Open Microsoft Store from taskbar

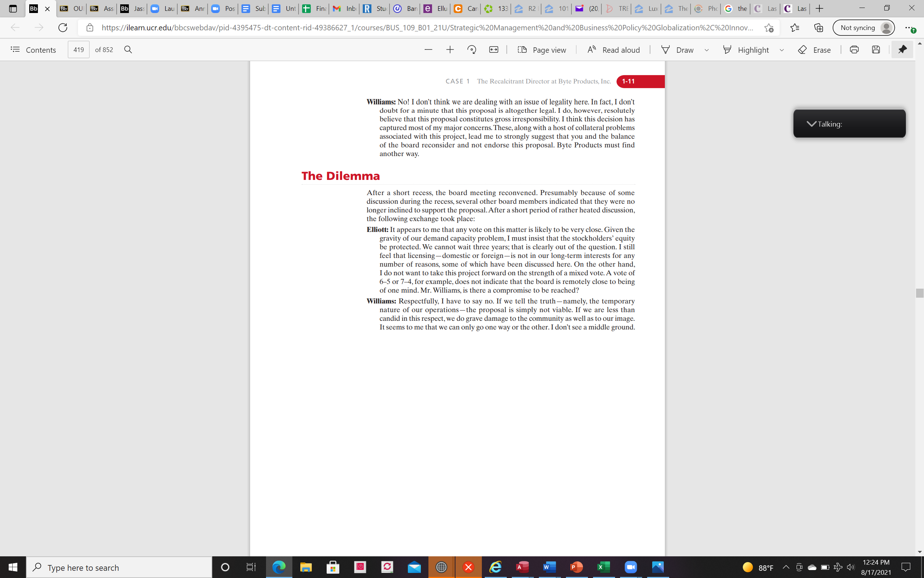click(333, 567)
